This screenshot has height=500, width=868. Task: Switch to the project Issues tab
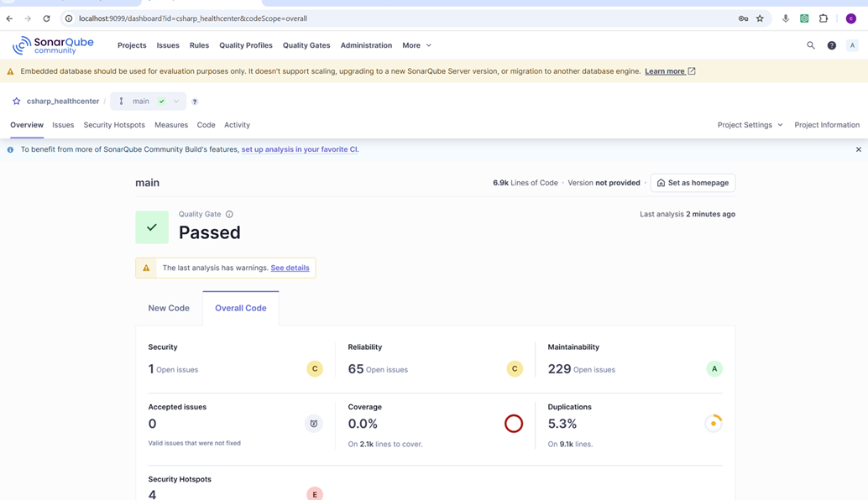[x=63, y=125]
